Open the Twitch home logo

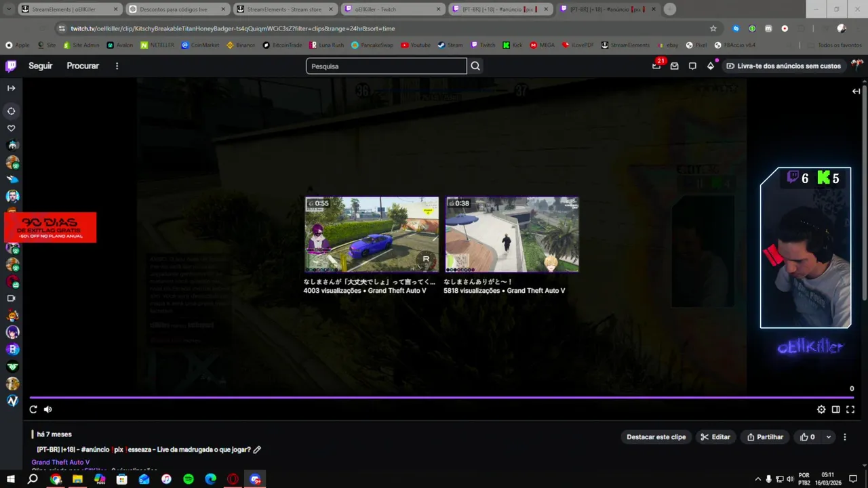[x=11, y=66]
